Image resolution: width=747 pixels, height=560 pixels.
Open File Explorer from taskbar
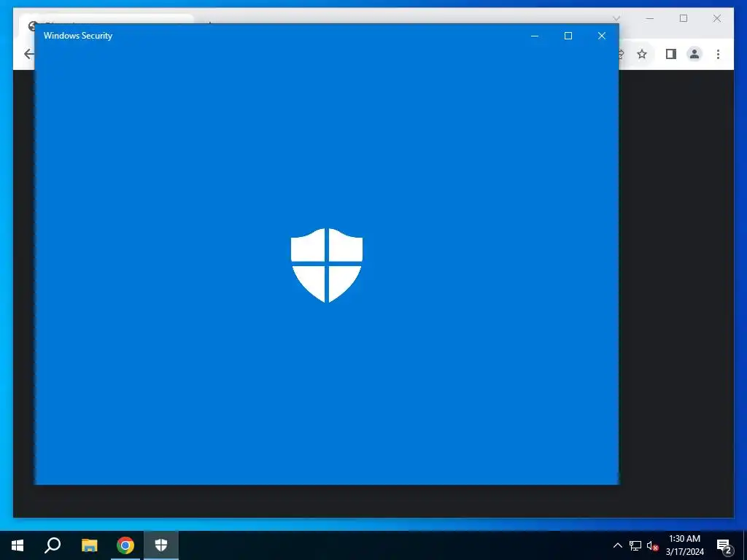(x=89, y=545)
